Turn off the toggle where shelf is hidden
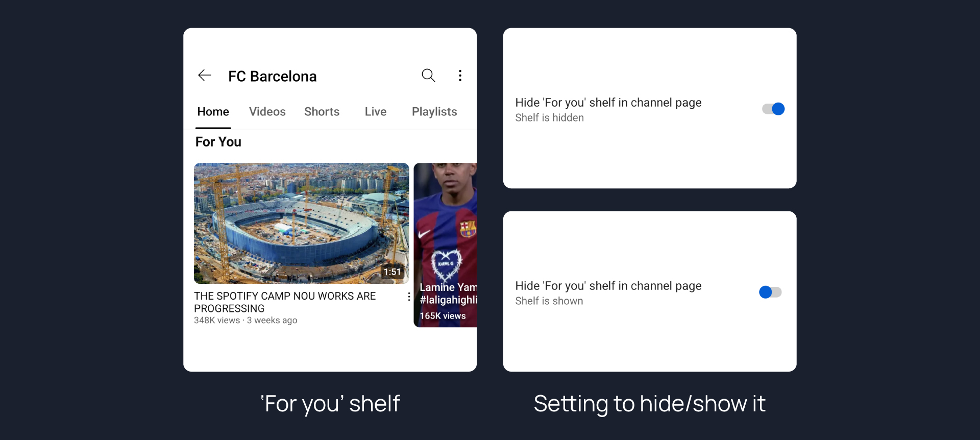980x440 pixels. (x=773, y=109)
